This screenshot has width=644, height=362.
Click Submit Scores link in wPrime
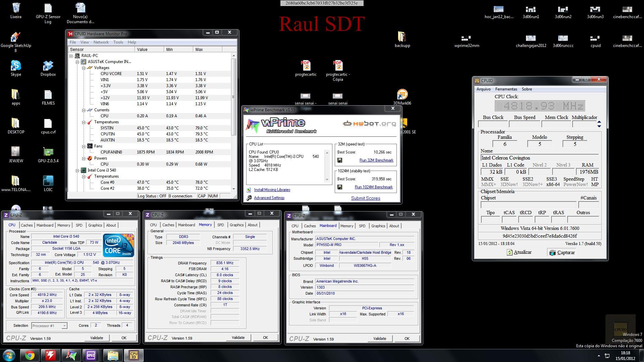pos(366,198)
